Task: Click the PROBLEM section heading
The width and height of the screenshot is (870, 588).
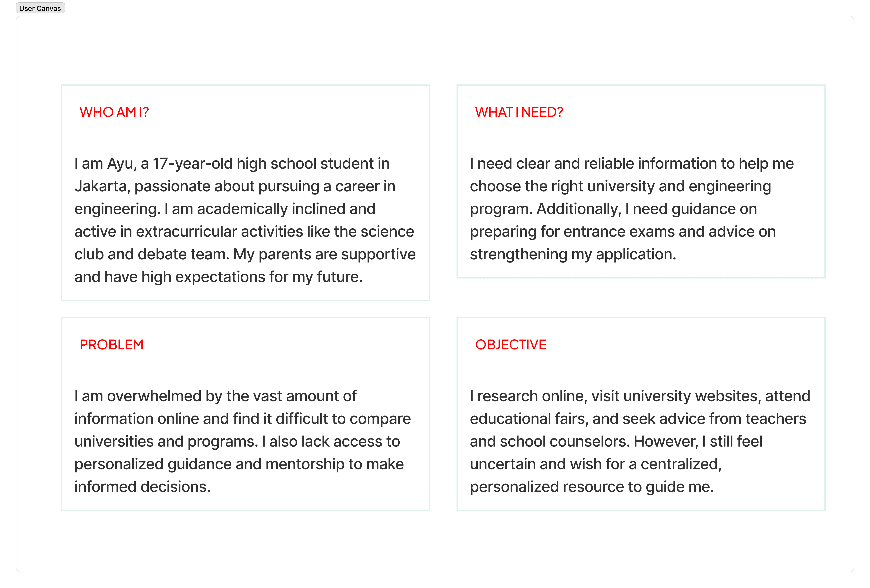Action: point(111,344)
